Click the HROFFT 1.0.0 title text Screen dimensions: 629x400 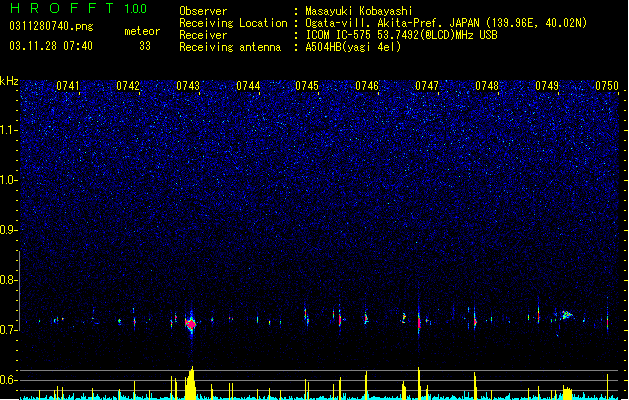pos(79,8)
